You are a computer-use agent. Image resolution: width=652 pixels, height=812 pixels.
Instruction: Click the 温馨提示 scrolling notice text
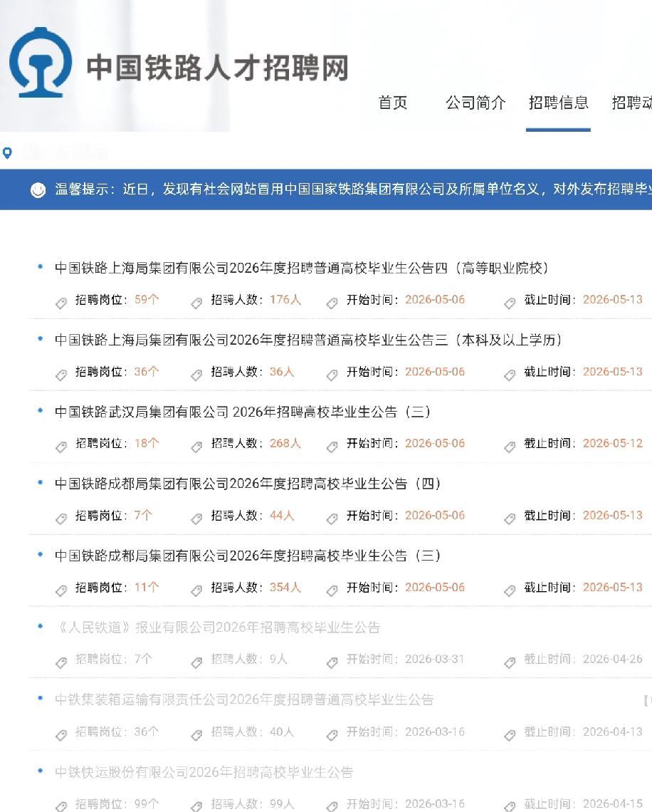pos(353,189)
